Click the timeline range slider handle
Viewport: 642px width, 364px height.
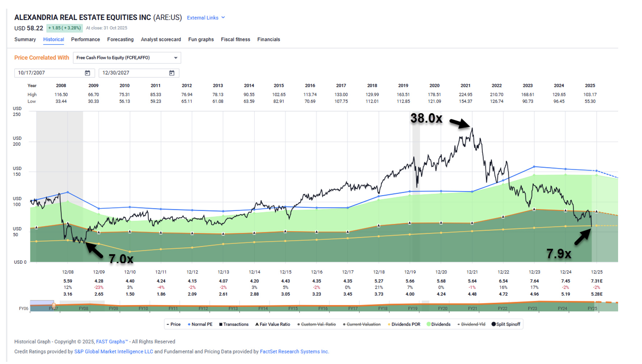click(54, 306)
